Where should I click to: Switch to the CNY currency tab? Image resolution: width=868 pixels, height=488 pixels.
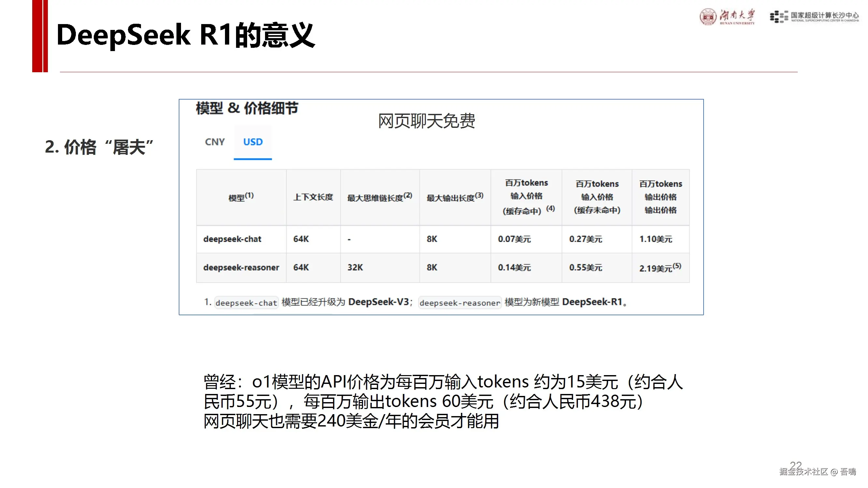[215, 142]
